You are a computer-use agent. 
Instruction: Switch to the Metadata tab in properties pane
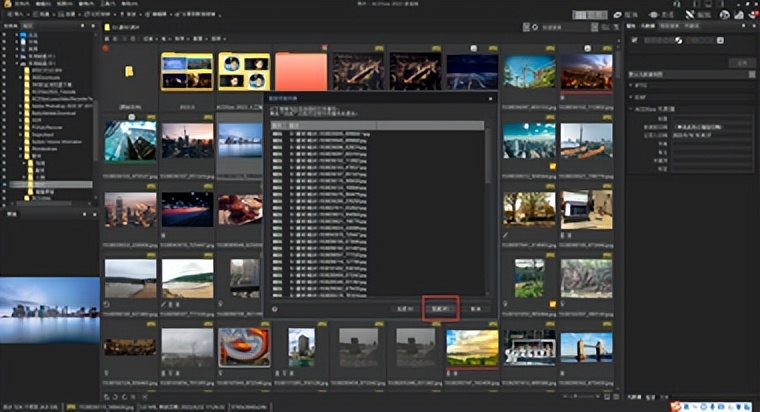click(648, 26)
